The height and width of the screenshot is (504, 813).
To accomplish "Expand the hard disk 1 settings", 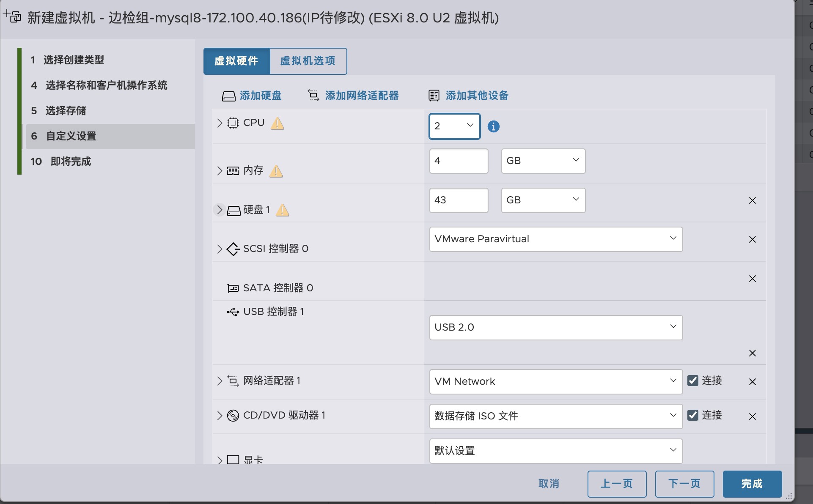I will pos(220,210).
